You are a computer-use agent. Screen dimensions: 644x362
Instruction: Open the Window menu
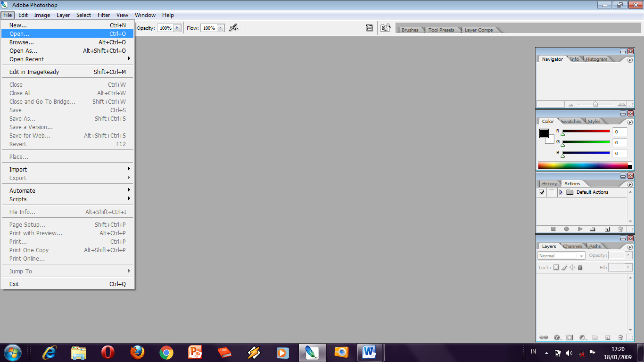click(145, 15)
